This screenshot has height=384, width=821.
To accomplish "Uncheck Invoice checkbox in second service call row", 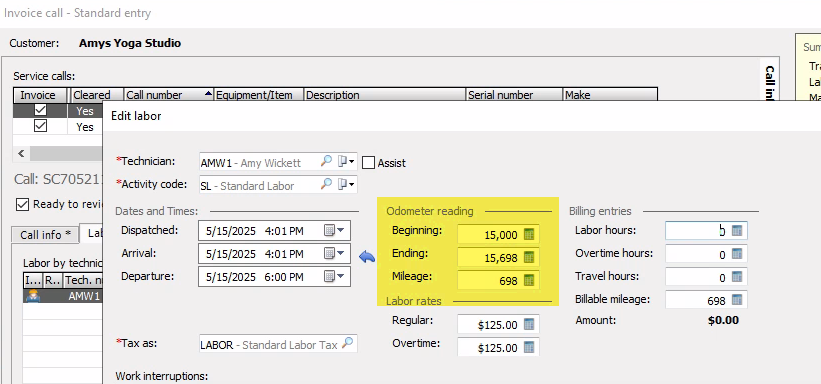I will click(40, 126).
